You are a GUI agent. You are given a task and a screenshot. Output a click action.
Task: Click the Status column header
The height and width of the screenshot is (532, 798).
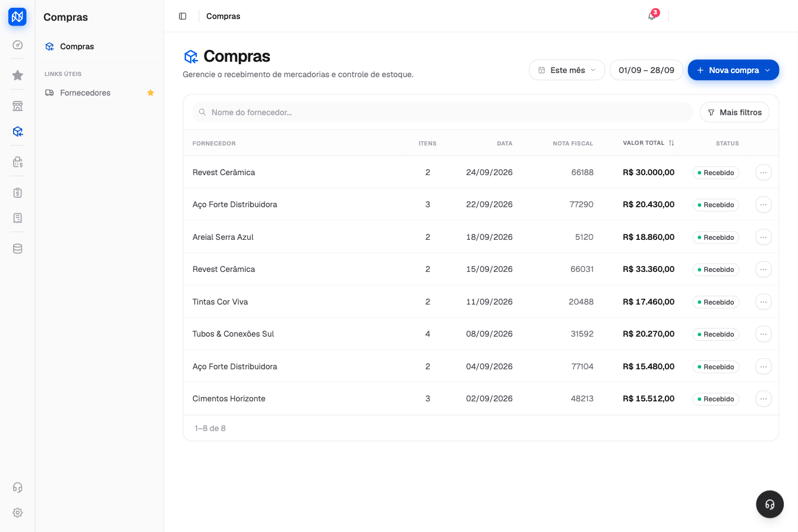(x=727, y=144)
